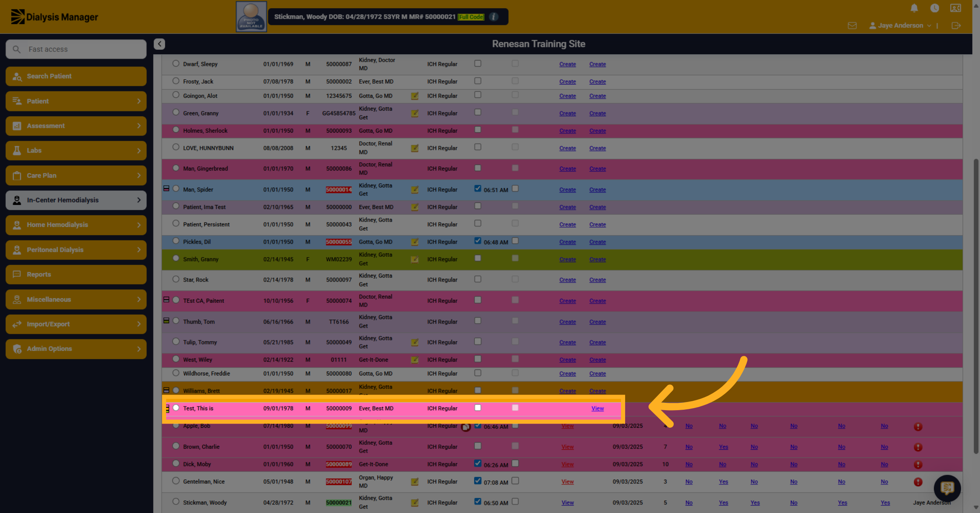The width and height of the screenshot is (980, 513).
Task: Select the radio button for Star, Rock
Action: [x=176, y=279]
